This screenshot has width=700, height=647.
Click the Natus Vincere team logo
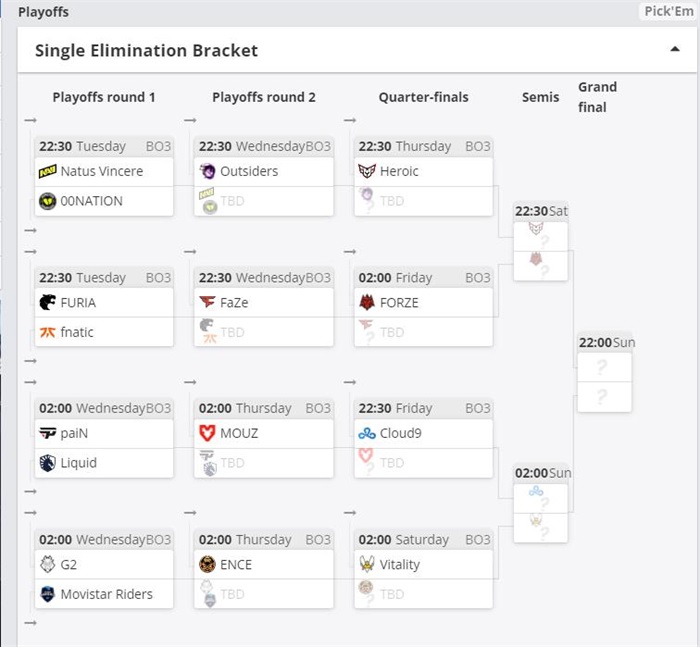47,171
